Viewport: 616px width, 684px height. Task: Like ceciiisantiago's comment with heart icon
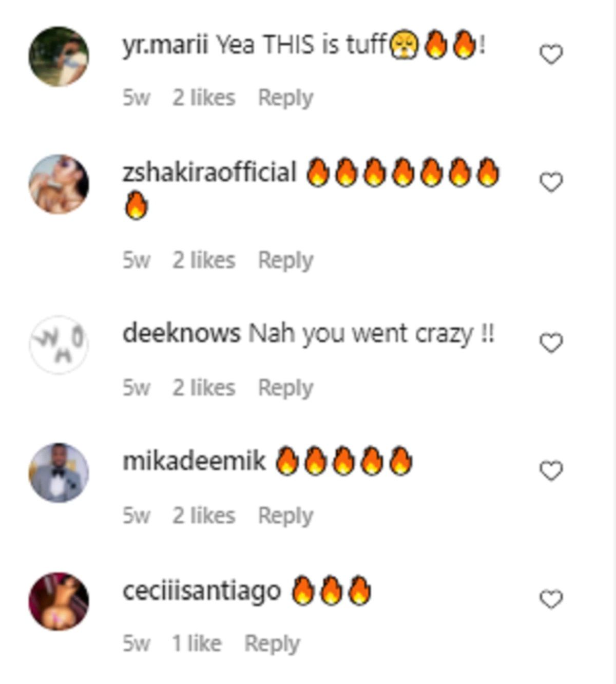click(x=551, y=599)
